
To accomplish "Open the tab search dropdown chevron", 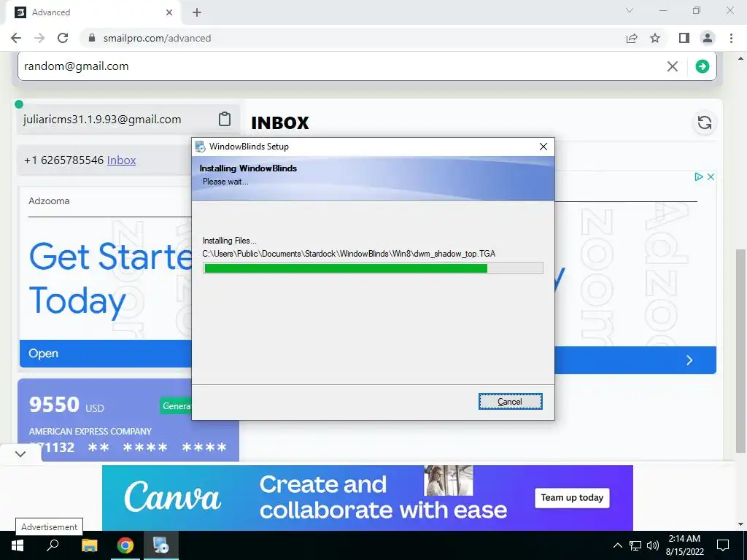I will [x=630, y=10].
